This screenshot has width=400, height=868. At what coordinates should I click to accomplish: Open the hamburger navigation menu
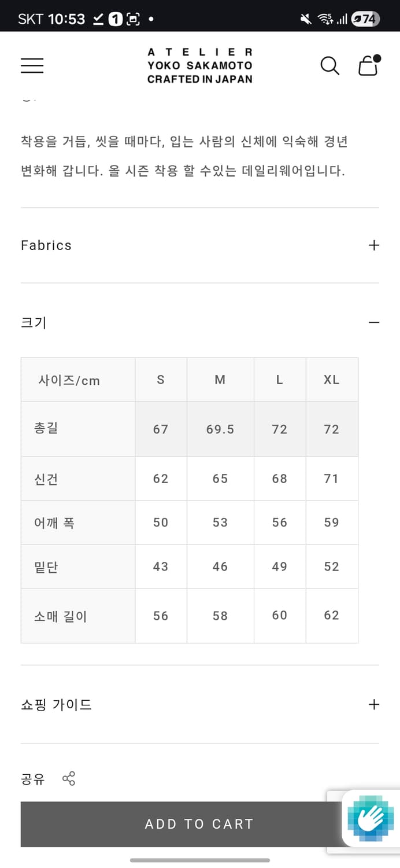(32, 65)
